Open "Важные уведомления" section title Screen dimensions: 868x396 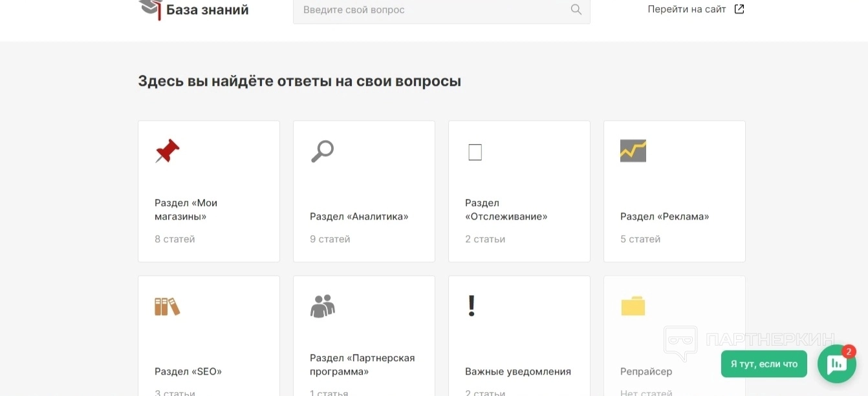(517, 371)
